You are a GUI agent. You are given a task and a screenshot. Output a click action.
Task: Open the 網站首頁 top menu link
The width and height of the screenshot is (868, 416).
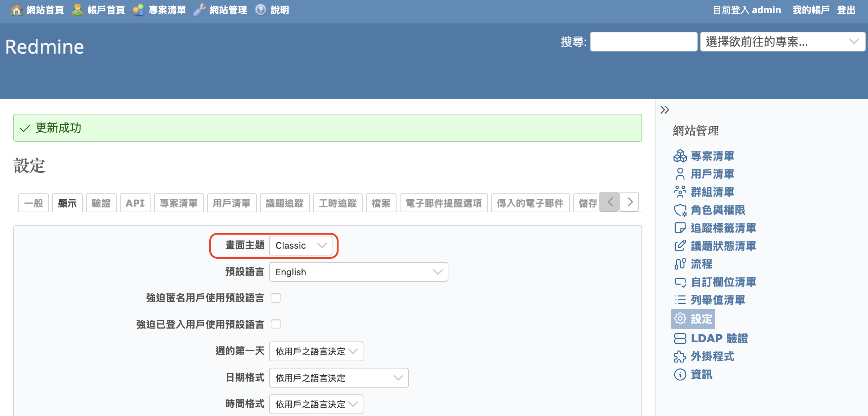point(45,10)
